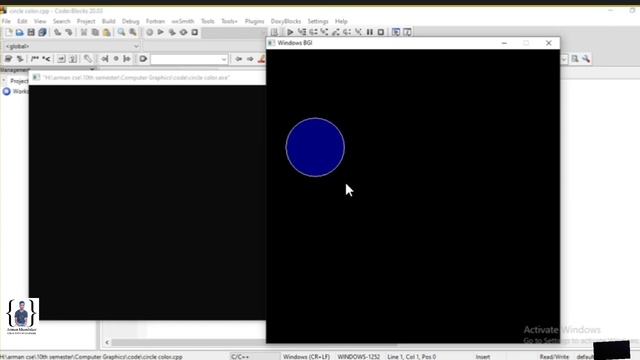The image size is (640, 360).
Task: Click 'WINDOWS-1252' encoding in status bar
Action: coord(358,357)
